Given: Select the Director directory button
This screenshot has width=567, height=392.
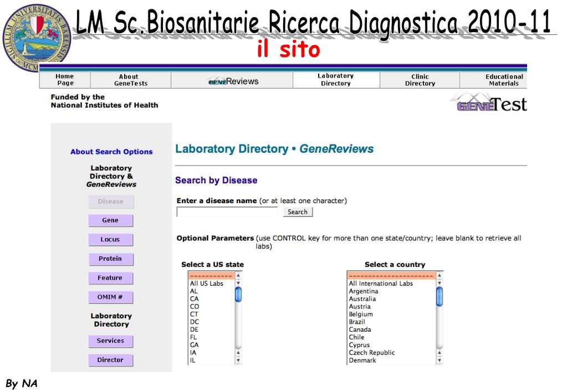Looking at the screenshot, I should 111,360.
